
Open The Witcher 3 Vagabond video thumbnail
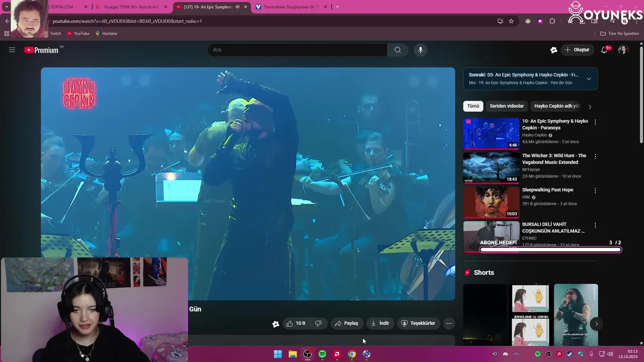[491, 167]
